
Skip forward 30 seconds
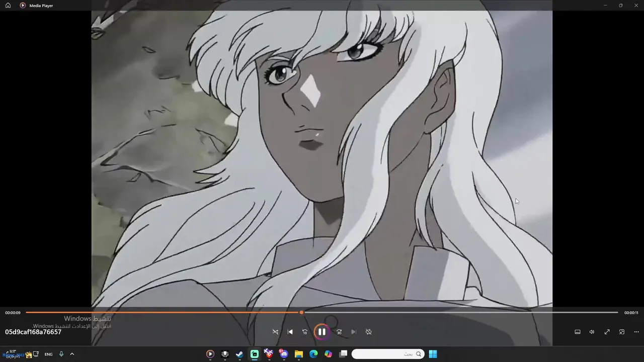tap(339, 332)
